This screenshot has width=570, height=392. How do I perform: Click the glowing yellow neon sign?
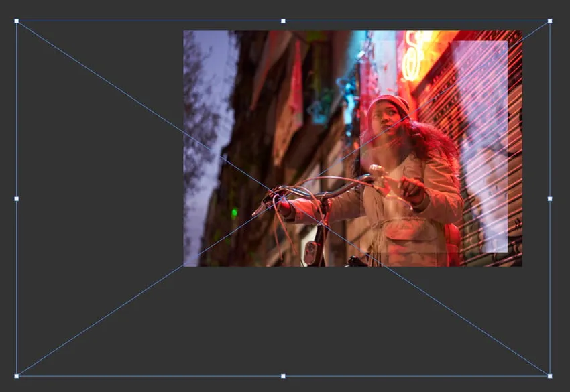click(x=412, y=57)
